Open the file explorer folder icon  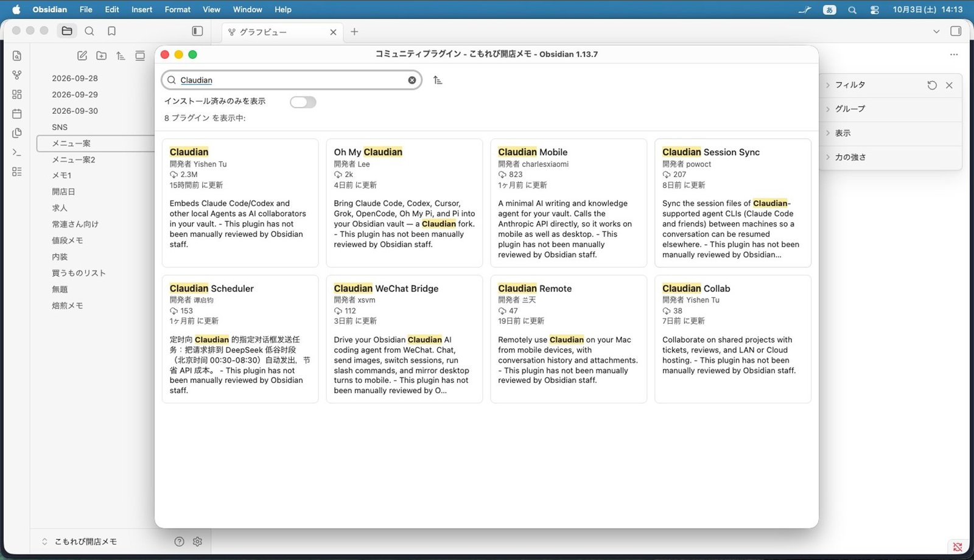(67, 31)
